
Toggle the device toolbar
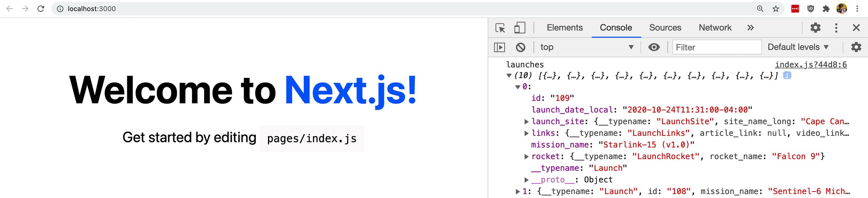[x=520, y=28]
